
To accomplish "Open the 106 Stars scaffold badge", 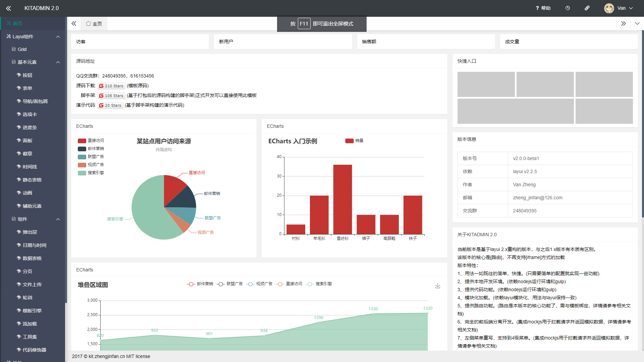I will click(x=111, y=96).
